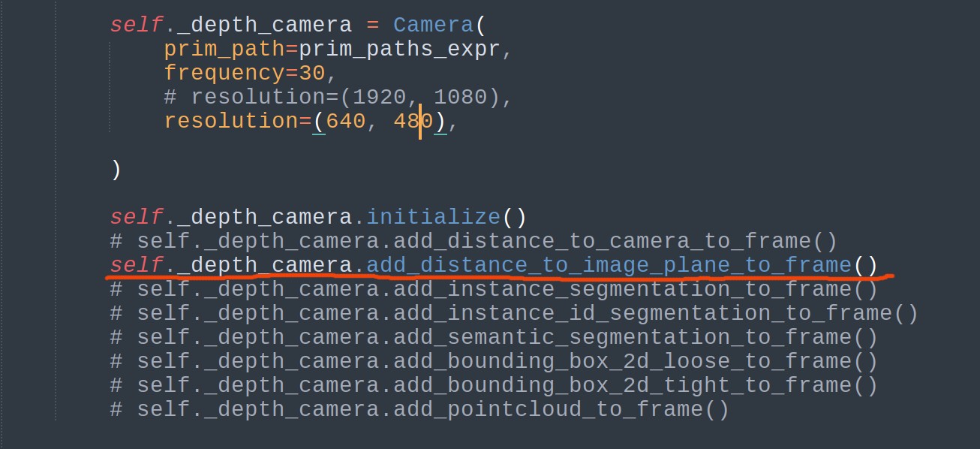
Task: Click commented add_bounding_box_2d_tight_to_frame line
Action: coord(494,385)
